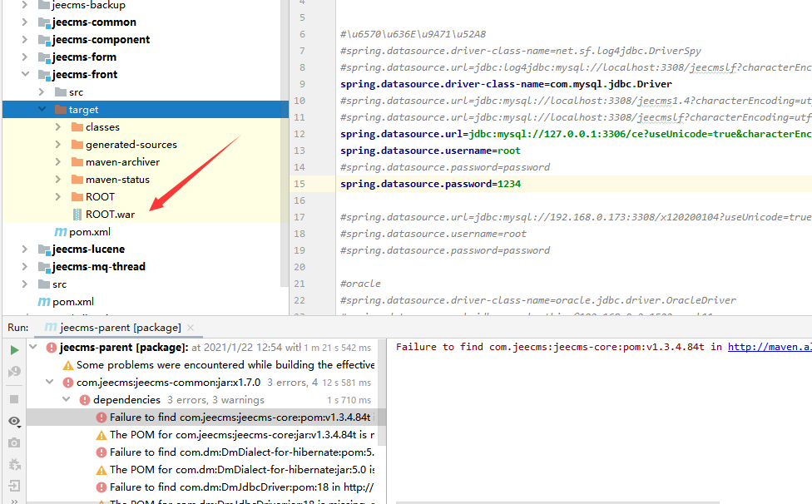Click line 15 spring.datasource.password in editor
Screen dimensions: 812x504
pos(430,184)
